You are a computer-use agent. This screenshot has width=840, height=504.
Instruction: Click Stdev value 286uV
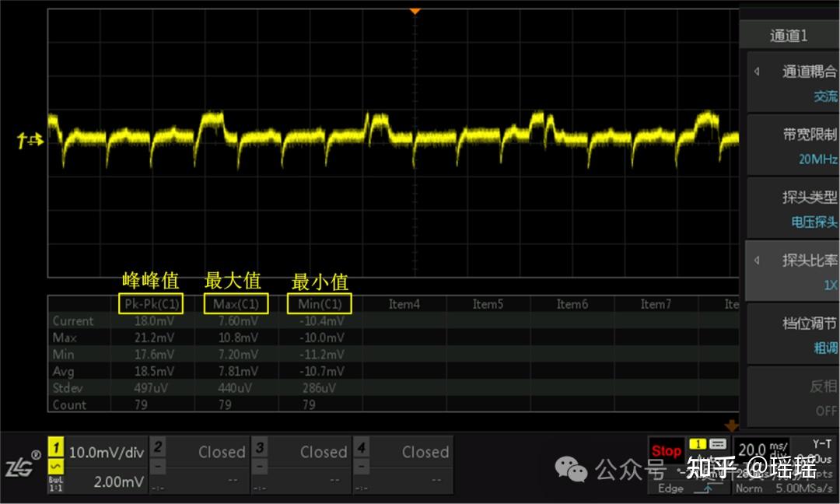[319, 388]
